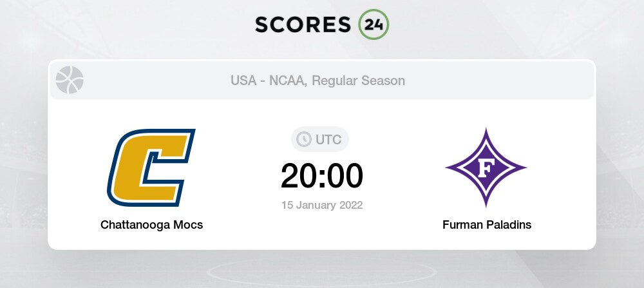
Task: Click the year 2022 in the match date
Action: [x=350, y=206]
